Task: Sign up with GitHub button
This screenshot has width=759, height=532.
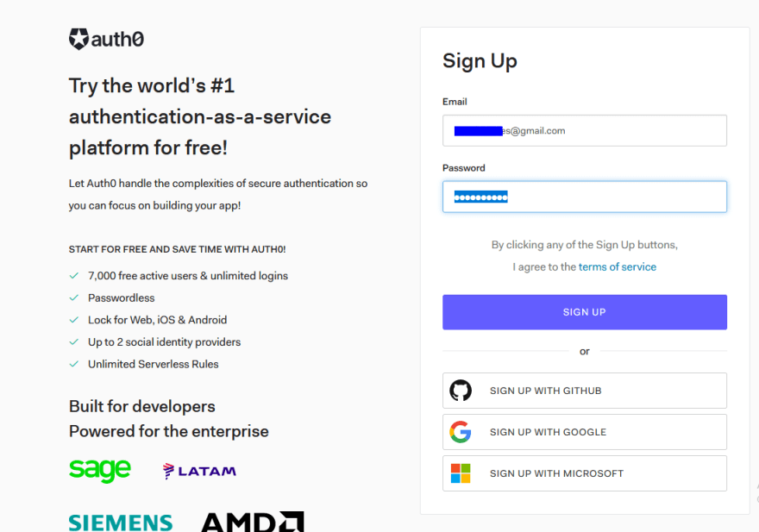Action: pyautogui.click(x=584, y=391)
